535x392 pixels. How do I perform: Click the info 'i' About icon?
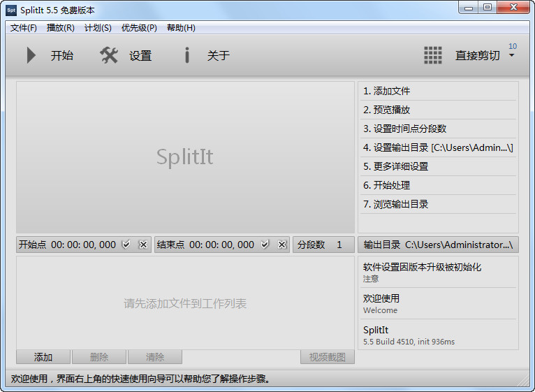(186, 55)
